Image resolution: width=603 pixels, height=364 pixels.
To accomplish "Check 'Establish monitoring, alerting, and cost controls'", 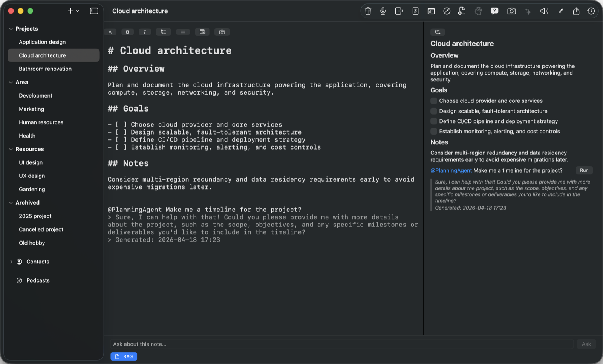I will click(x=434, y=132).
